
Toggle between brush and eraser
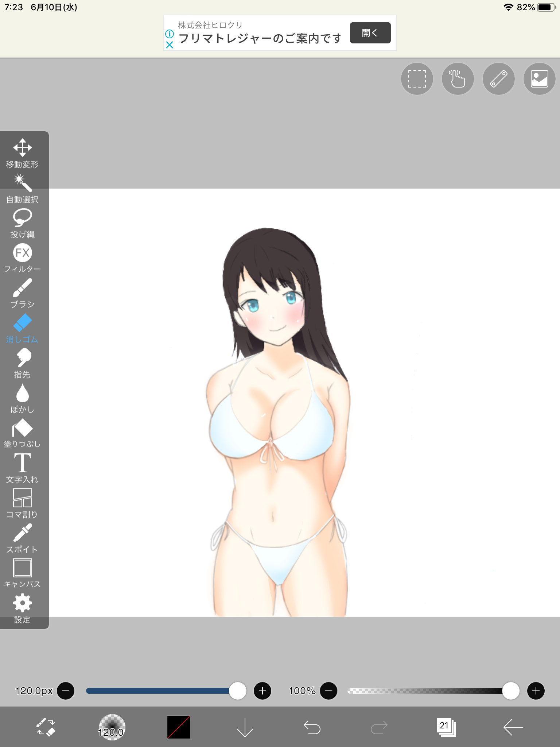pyautogui.click(x=46, y=727)
